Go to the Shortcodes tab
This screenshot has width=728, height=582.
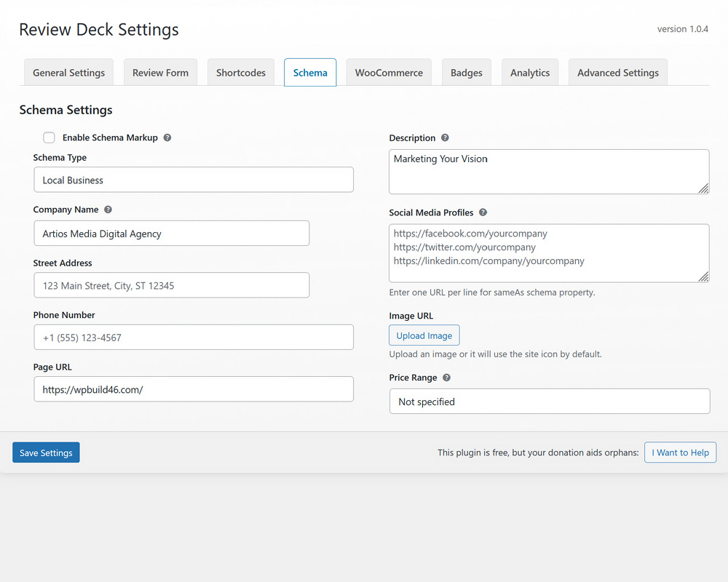coord(240,72)
